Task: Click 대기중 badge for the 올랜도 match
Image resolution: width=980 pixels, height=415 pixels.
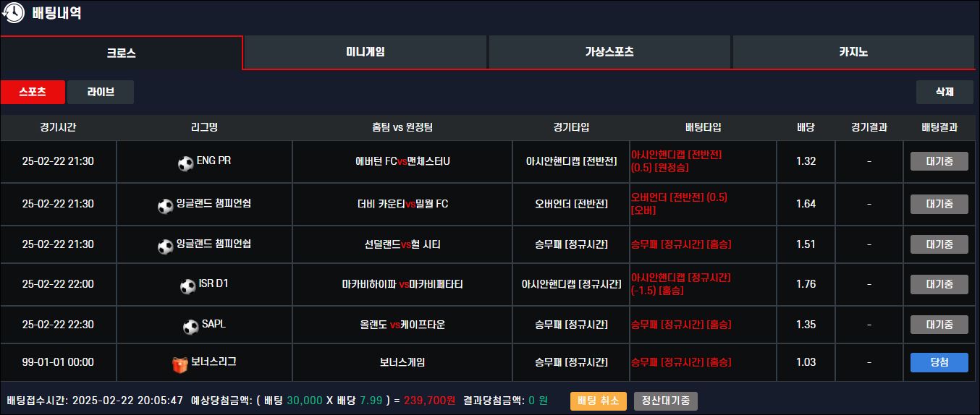Action: 939,325
